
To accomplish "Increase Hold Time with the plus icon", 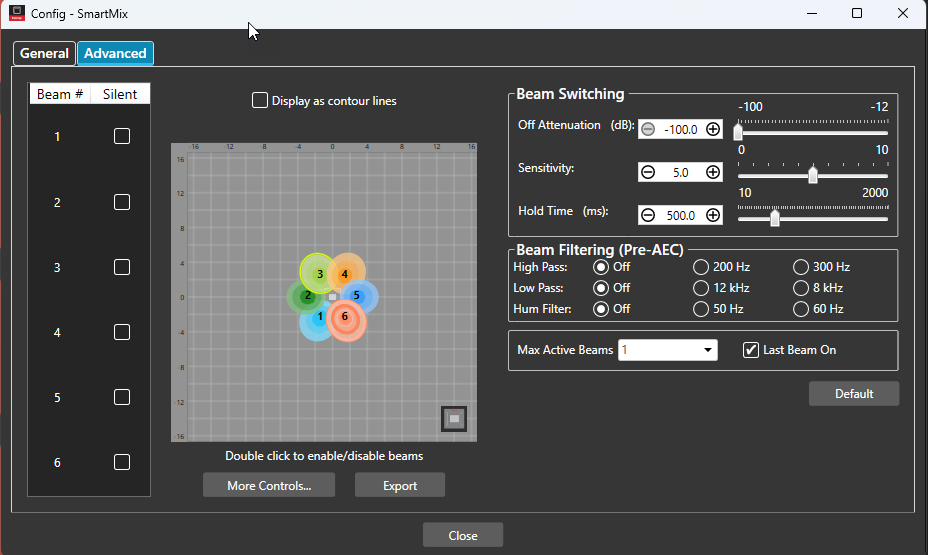I will [713, 215].
